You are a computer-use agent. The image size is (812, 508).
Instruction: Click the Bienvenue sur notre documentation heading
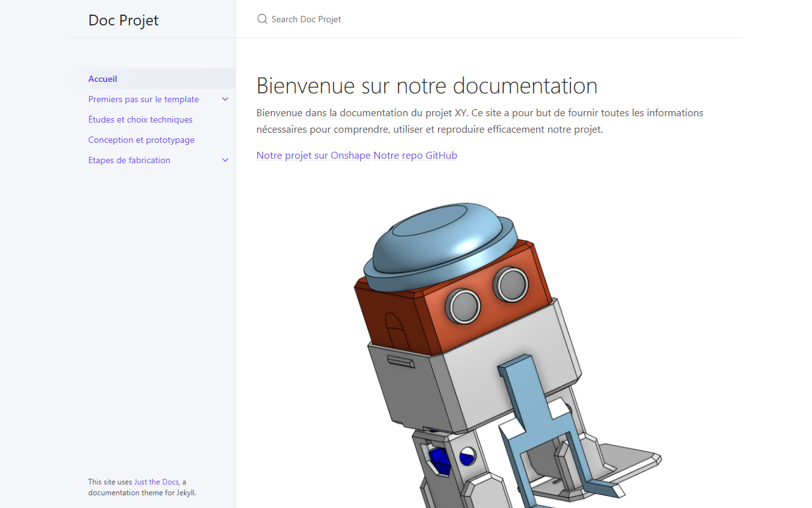[x=427, y=85]
